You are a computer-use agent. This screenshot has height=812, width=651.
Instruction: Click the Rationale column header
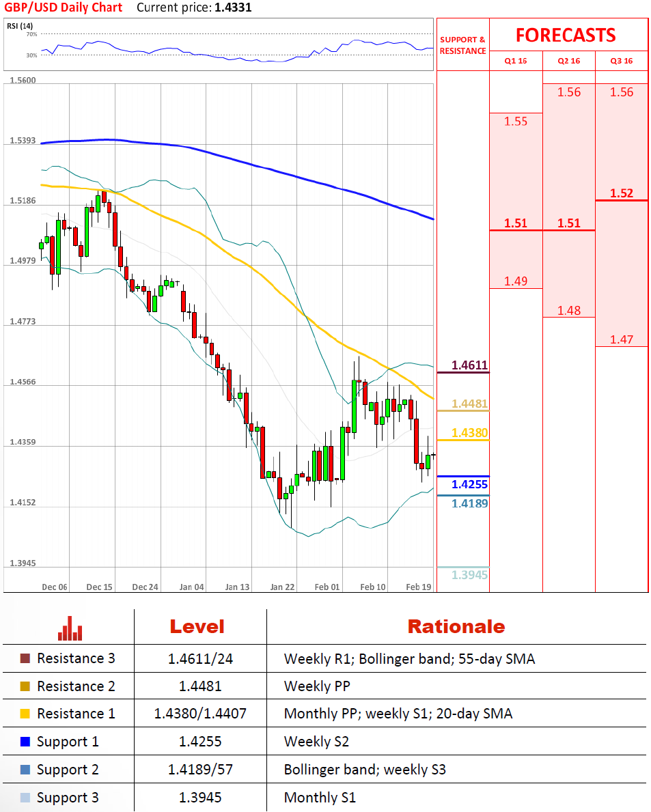click(x=456, y=627)
